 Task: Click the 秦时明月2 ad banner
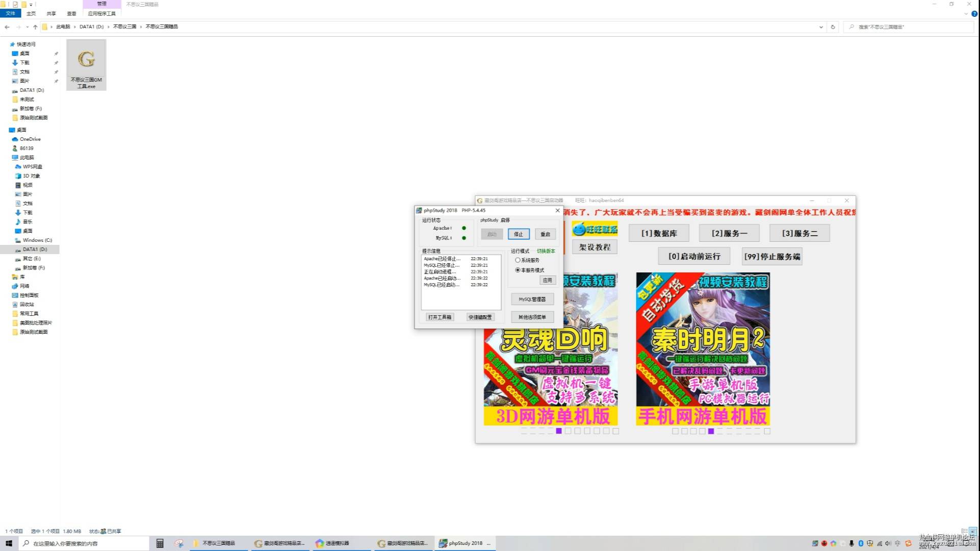coord(703,349)
